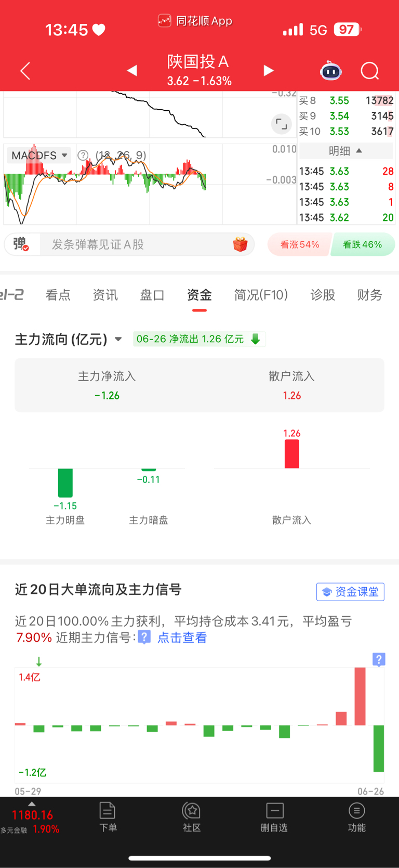Image resolution: width=399 pixels, height=868 pixels.
Task: Open MACDFS indicator dropdown
Action: 39,155
